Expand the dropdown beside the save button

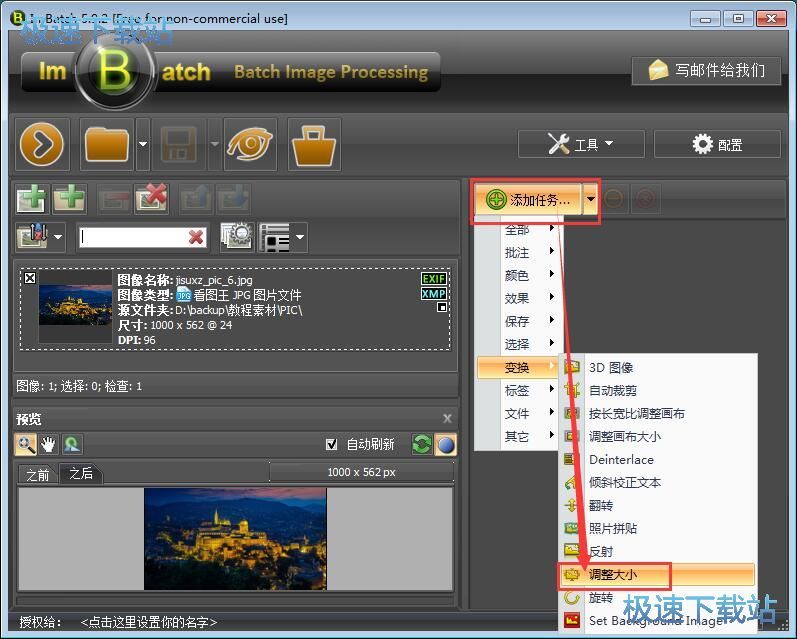pyautogui.click(x=215, y=144)
